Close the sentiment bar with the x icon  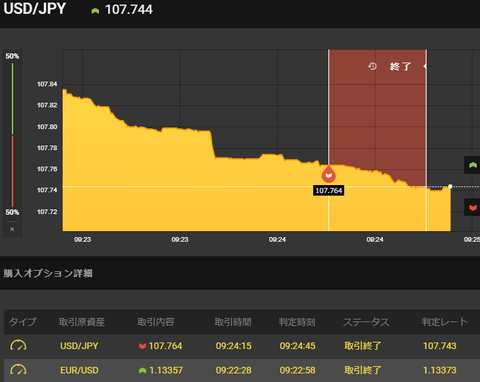12,229
